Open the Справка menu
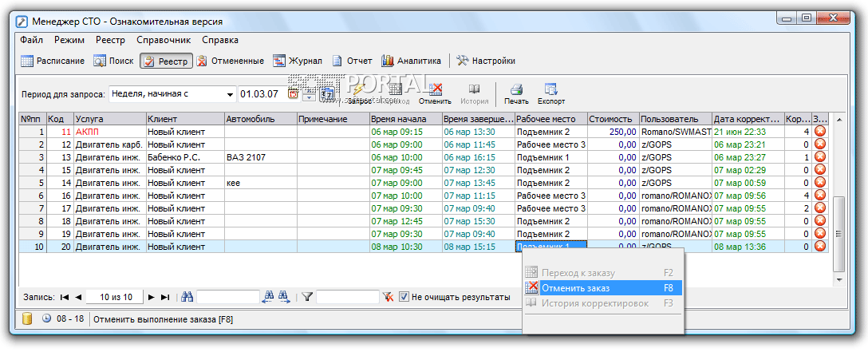The image size is (868, 352). click(x=220, y=40)
